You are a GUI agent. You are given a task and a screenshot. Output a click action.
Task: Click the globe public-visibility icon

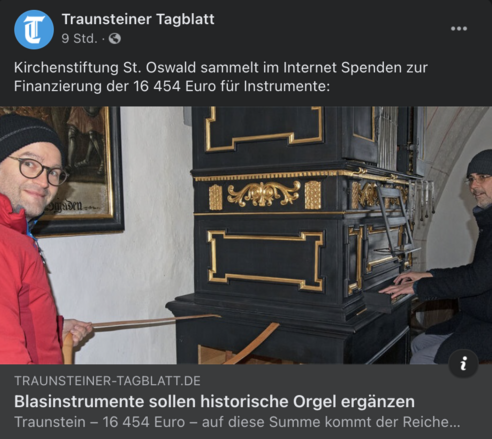[x=115, y=39]
